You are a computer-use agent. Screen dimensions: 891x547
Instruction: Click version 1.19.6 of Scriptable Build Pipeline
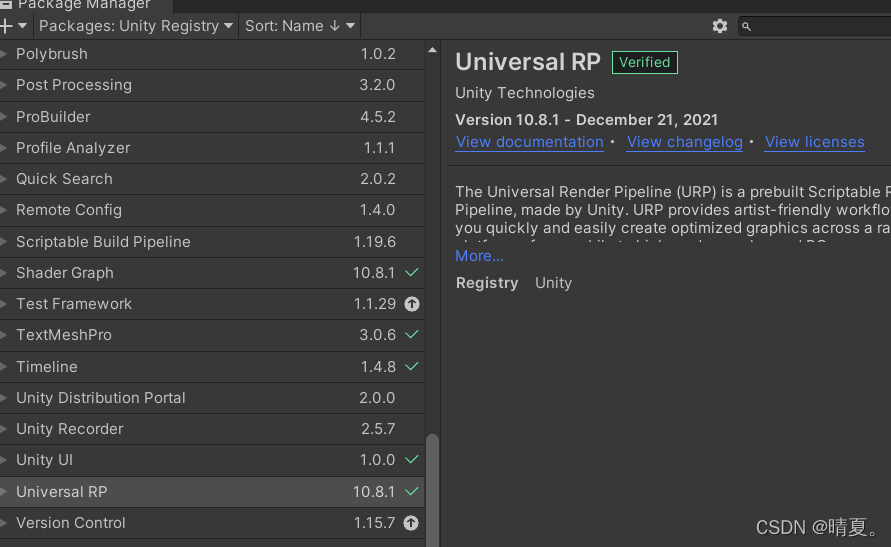click(x=374, y=242)
